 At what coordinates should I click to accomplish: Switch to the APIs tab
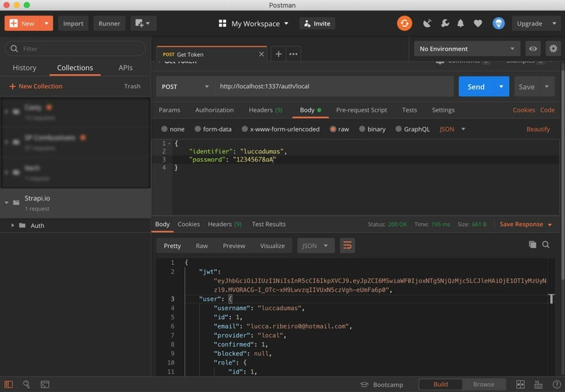[x=126, y=68]
